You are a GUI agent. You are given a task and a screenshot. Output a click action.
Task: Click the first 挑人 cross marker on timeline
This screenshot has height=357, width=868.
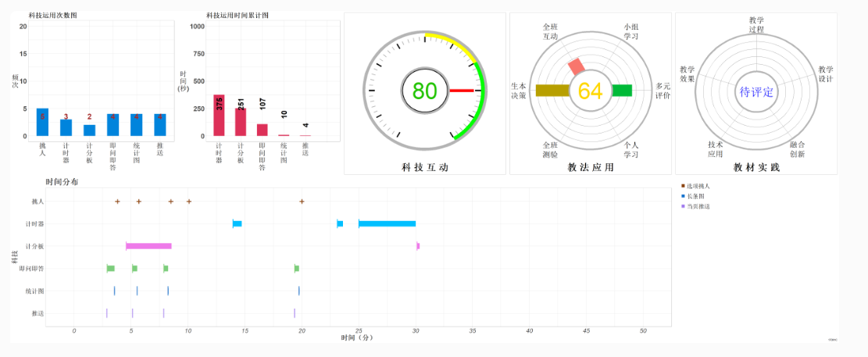(x=117, y=202)
